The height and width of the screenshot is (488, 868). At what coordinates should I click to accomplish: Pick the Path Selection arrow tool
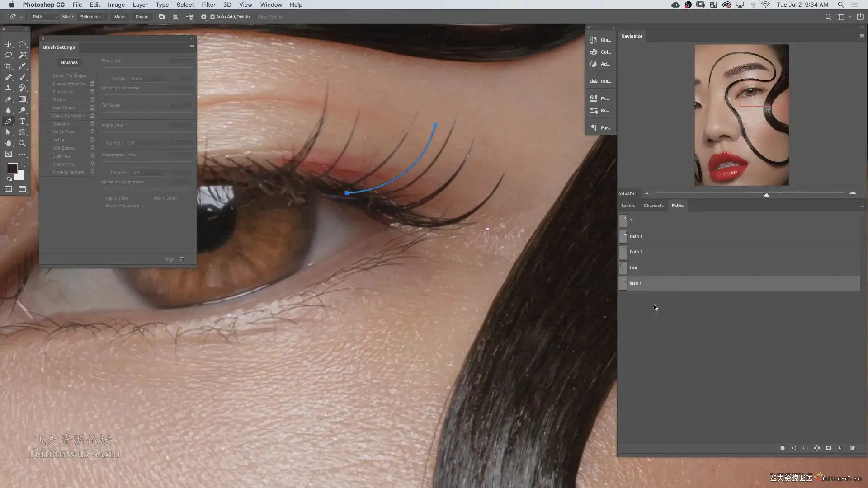point(8,132)
